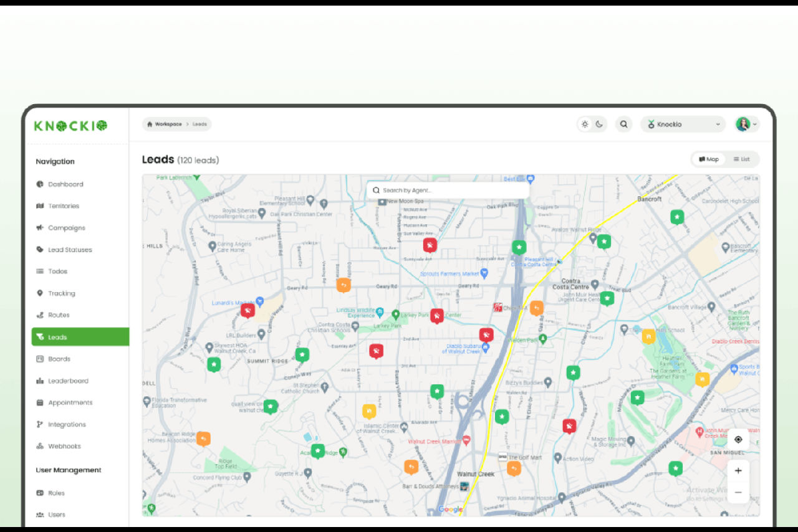Select orange marker on Geary Rd
The height and width of the screenshot is (532, 798).
tap(344, 285)
